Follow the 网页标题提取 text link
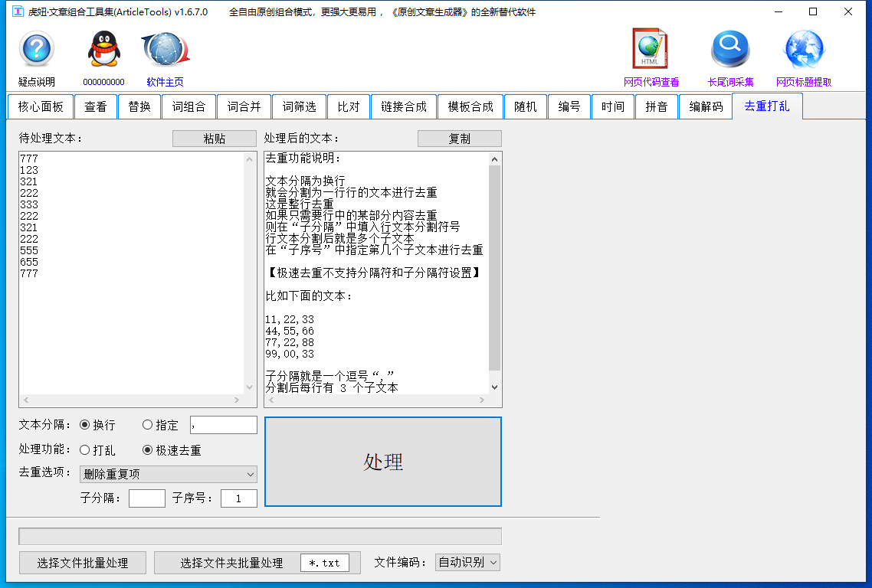 click(x=804, y=82)
